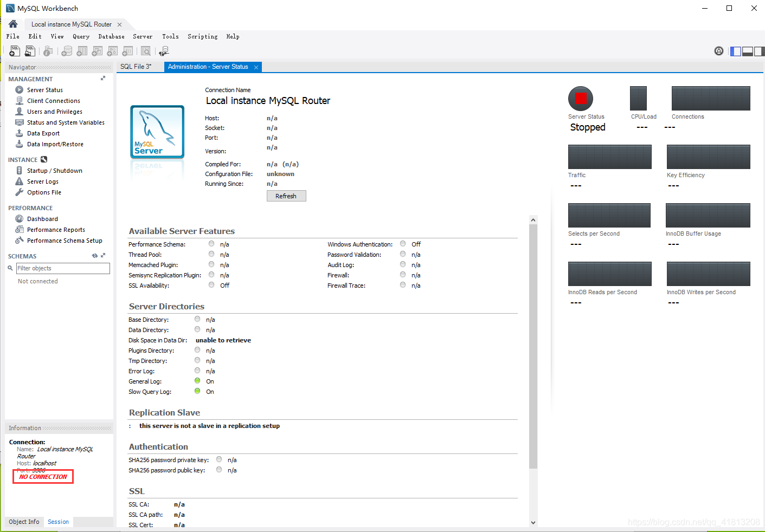
Task: Open the Help menu
Action: coord(233,36)
